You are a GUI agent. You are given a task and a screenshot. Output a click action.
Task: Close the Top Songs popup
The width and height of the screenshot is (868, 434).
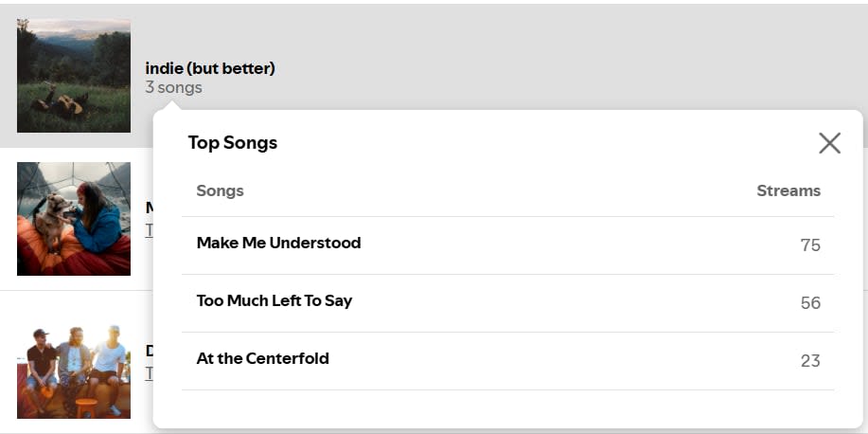pos(829,143)
